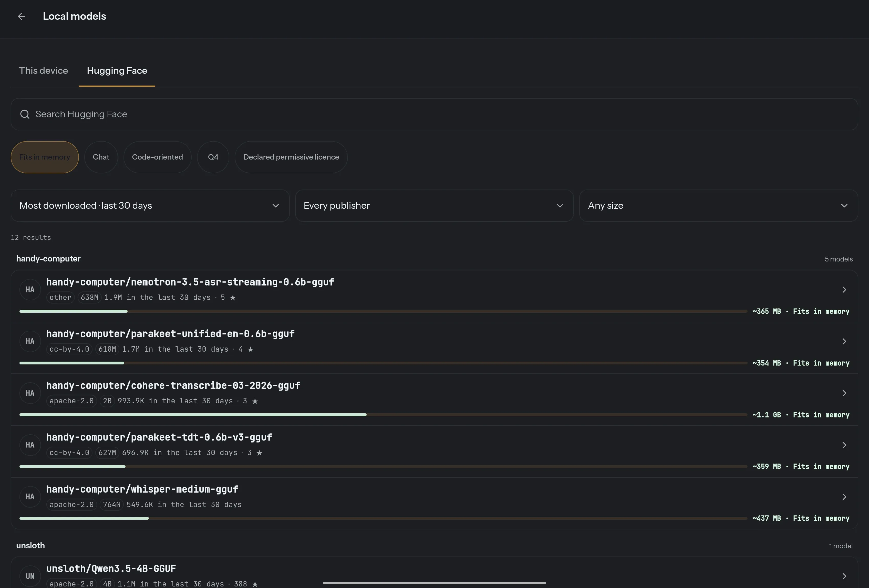Open the parakeet-tdt-0.6b-v3 row's chevron arrow
Image resolution: width=869 pixels, height=588 pixels.
tap(844, 445)
